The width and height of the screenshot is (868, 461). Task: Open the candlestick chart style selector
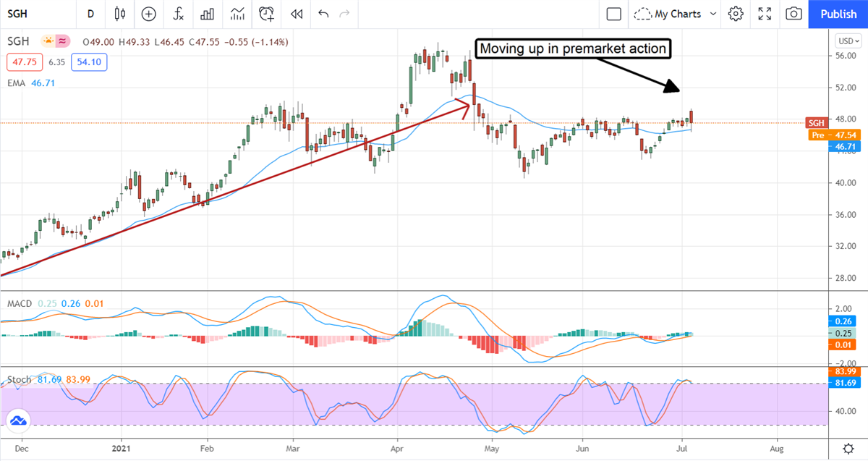point(120,14)
